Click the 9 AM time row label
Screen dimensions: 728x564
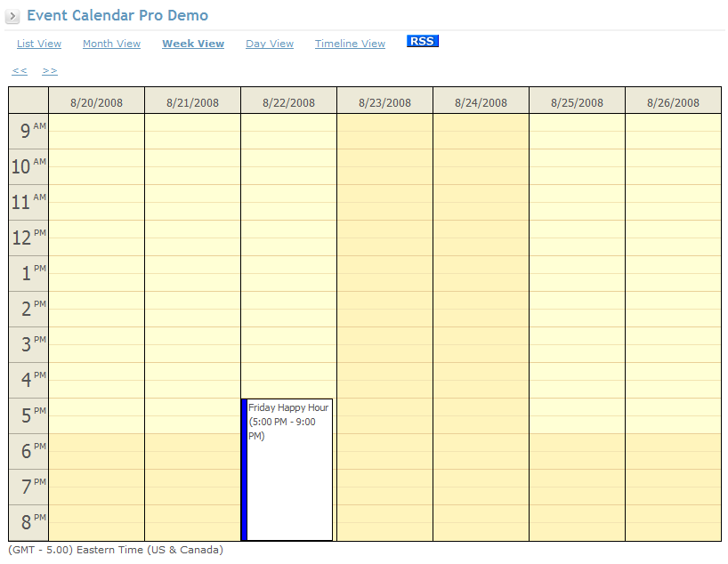click(28, 131)
